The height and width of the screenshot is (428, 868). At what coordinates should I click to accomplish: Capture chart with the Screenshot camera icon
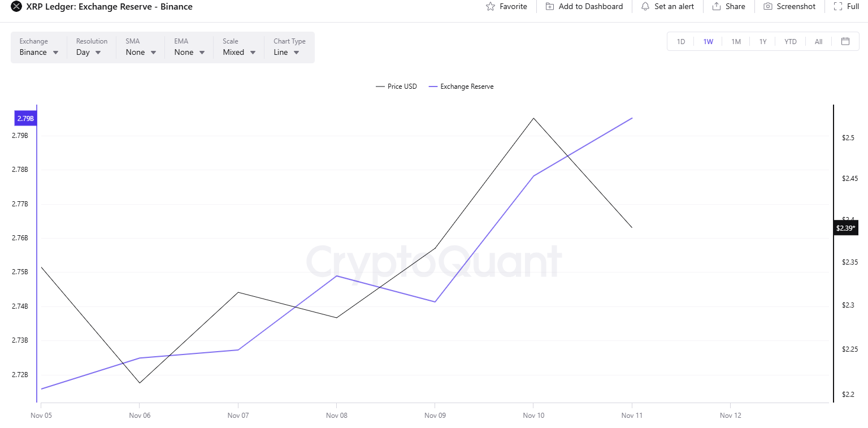click(767, 6)
